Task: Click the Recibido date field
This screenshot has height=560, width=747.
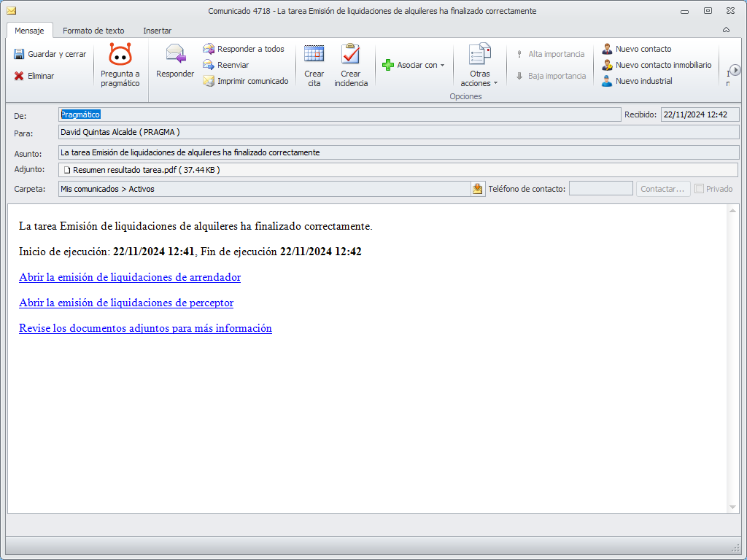Action: [700, 114]
